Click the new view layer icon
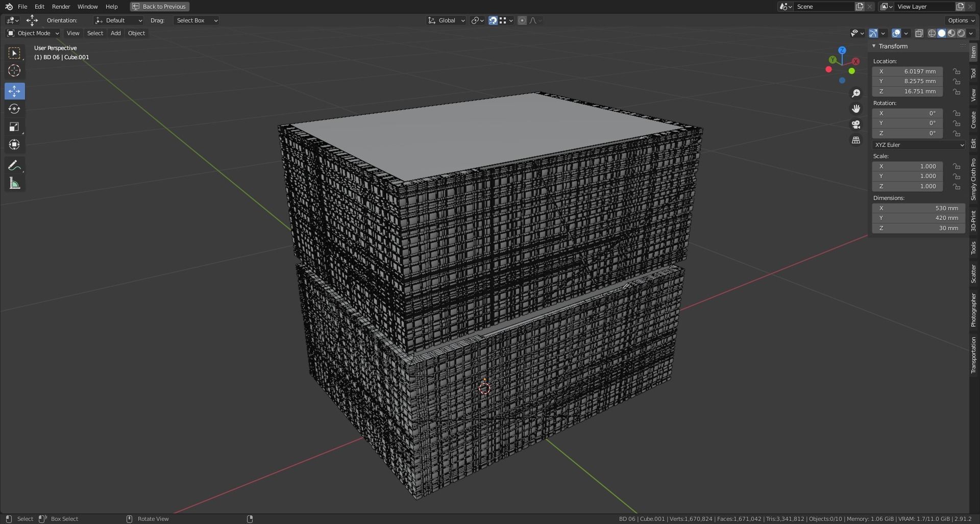Image resolution: width=980 pixels, height=524 pixels. (960, 7)
